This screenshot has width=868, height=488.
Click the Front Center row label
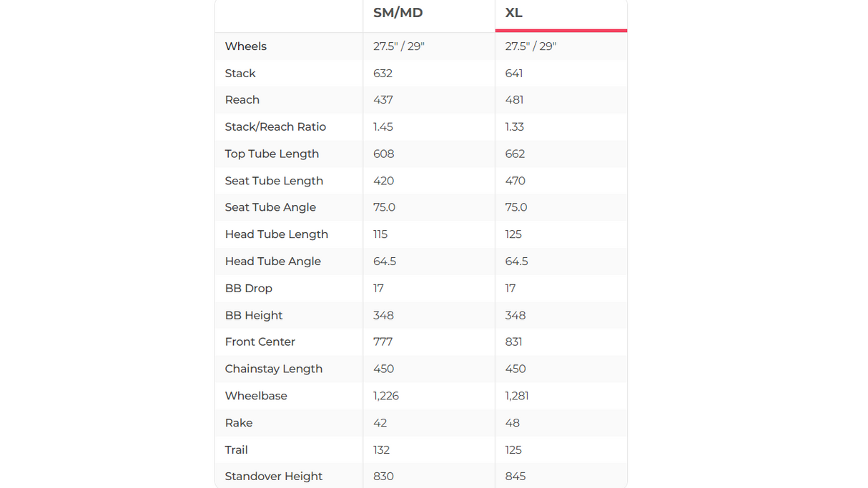(x=260, y=342)
